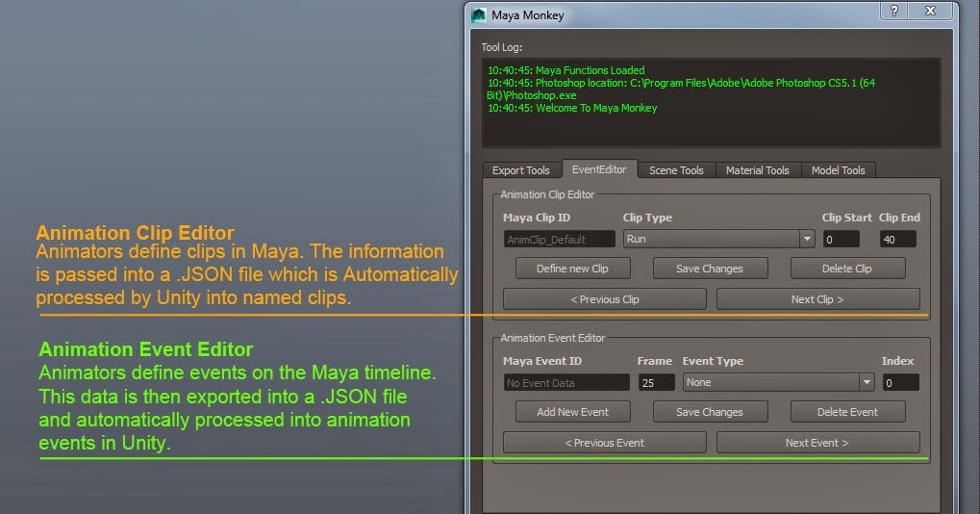Advance to the Next Clip

click(x=818, y=299)
